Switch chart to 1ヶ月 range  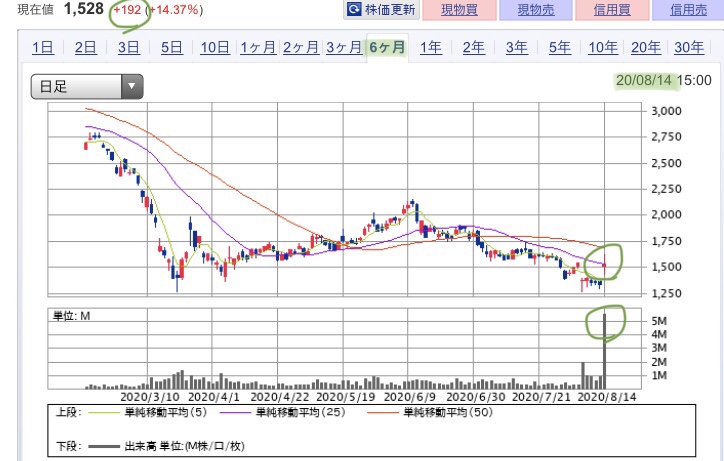pyautogui.click(x=258, y=47)
